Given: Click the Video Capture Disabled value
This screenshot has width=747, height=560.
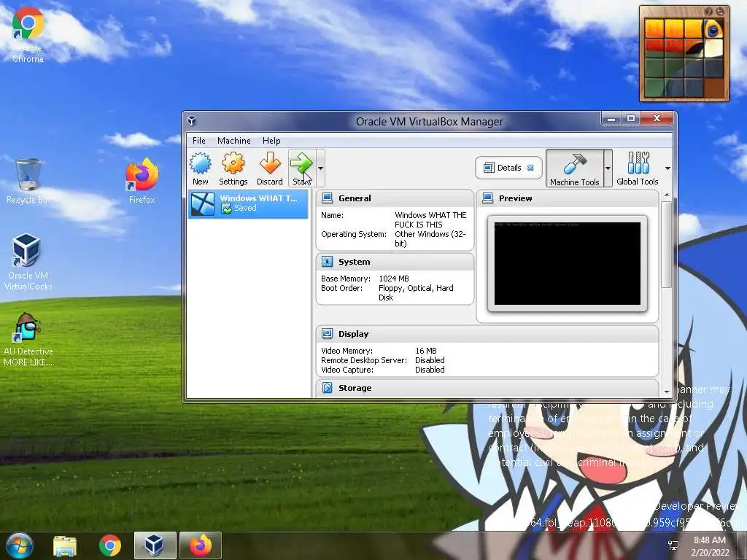Looking at the screenshot, I should pos(430,370).
